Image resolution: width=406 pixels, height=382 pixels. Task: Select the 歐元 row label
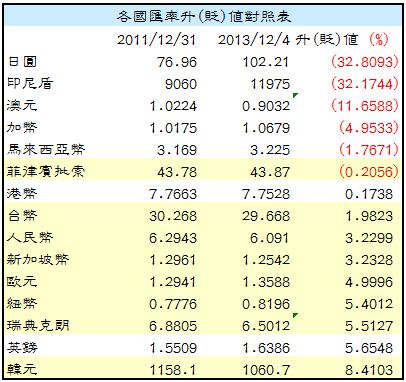(x=22, y=282)
